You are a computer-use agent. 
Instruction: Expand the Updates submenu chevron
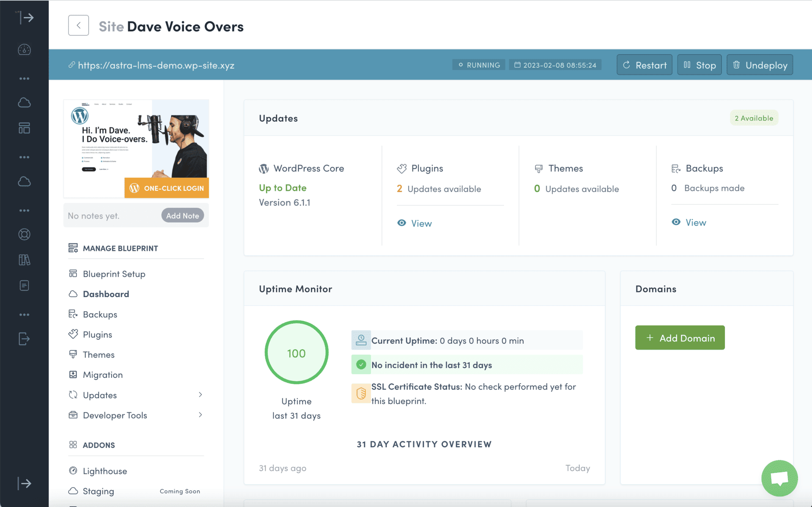click(x=200, y=395)
